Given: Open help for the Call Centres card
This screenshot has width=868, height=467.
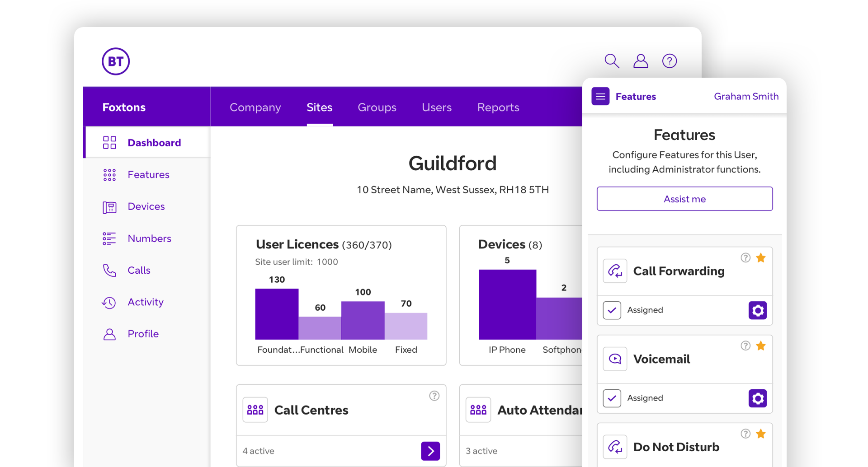Looking at the screenshot, I should pyautogui.click(x=434, y=396).
